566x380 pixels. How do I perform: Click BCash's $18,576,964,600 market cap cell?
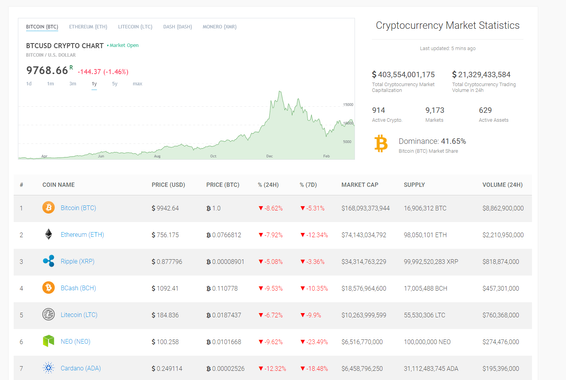click(x=364, y=288)
